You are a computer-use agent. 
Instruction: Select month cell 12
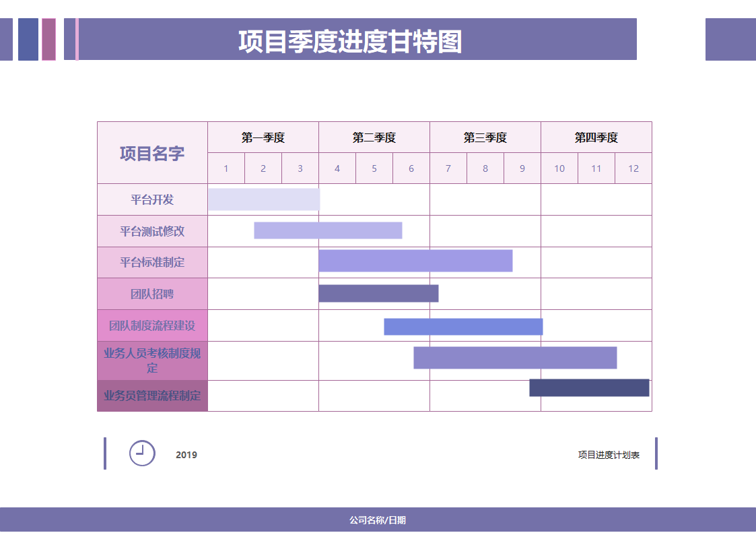[x=633, y=168]
